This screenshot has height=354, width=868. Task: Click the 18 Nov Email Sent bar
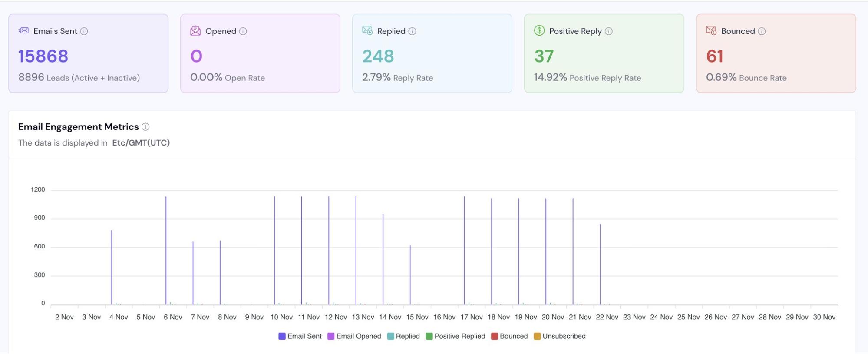coord(492,251)
